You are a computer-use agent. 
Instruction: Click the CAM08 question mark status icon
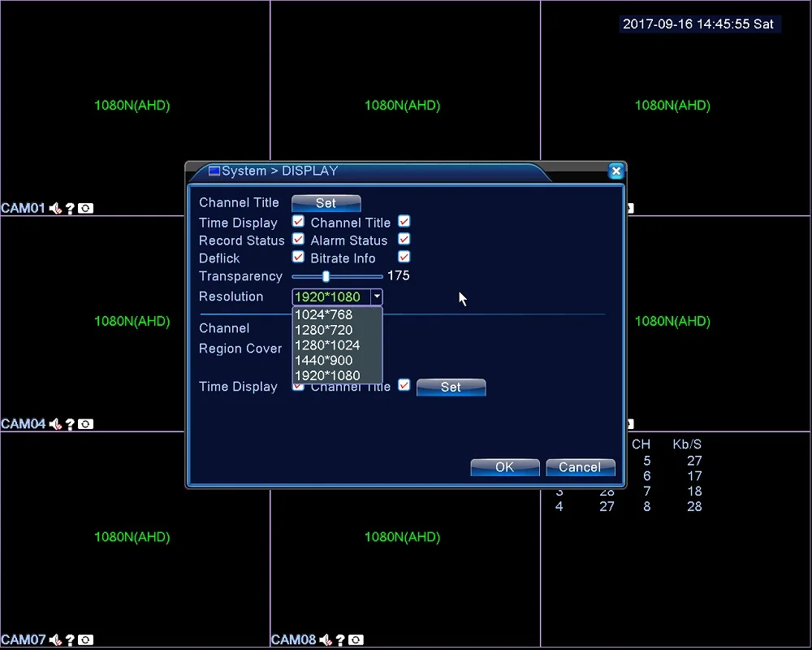pyautogui.click(x=341, y=639)
